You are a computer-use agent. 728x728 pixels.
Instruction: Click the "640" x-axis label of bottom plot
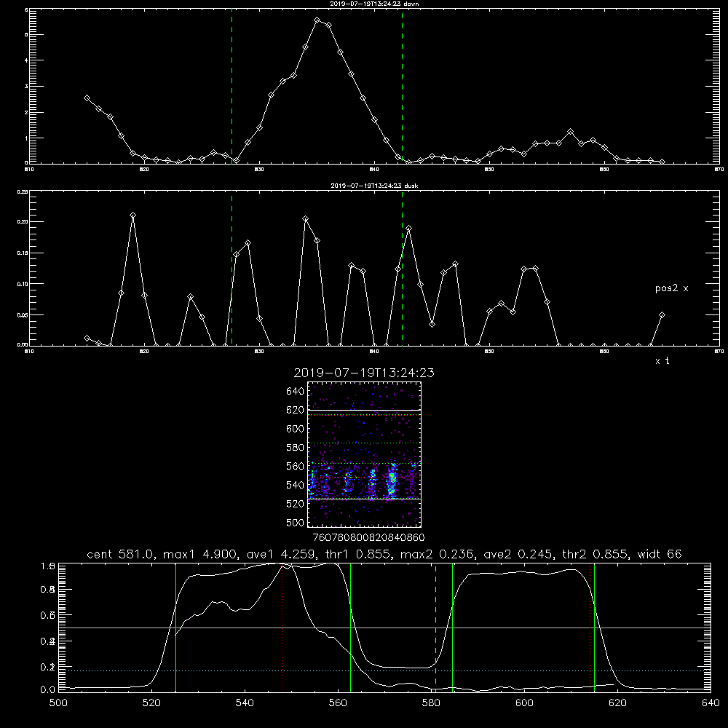point(711,703)
